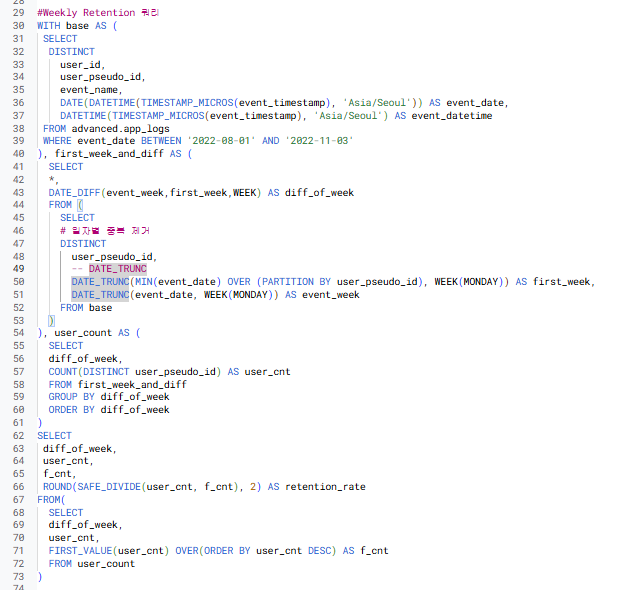Click the 'first_week,' alias on line 50
Image resolution: width=623 pixels, height=590 pixels.
[x=564, y=282]
